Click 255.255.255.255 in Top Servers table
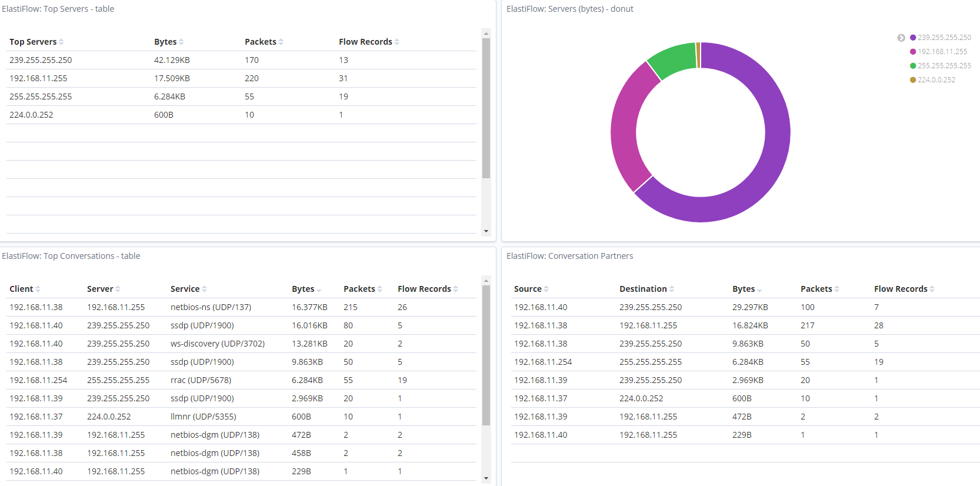Image resolution: width=980 pixels, height=486 pixels. tap(41, 96)
